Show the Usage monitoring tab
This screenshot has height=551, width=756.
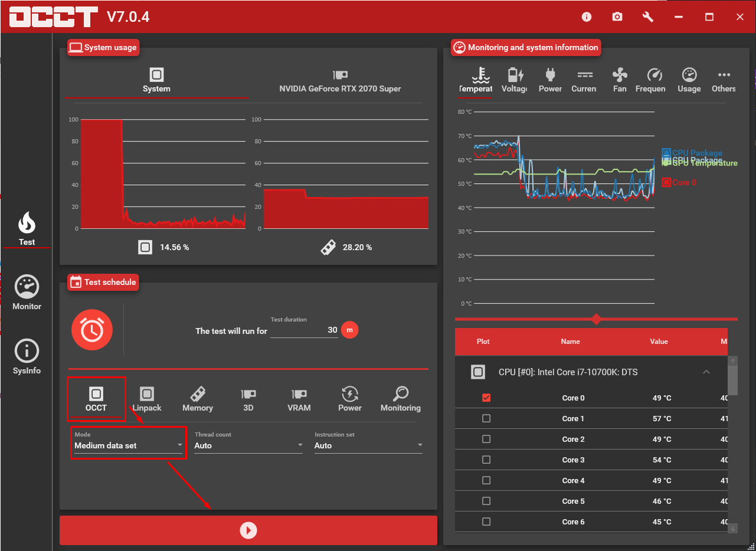click(689, 80)
